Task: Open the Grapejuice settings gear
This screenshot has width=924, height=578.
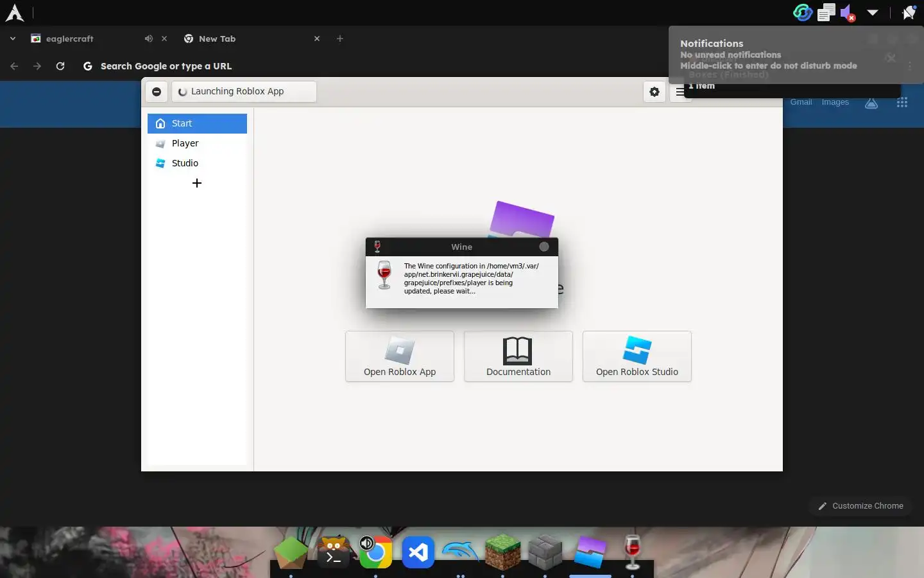Action: pos(654,92)
